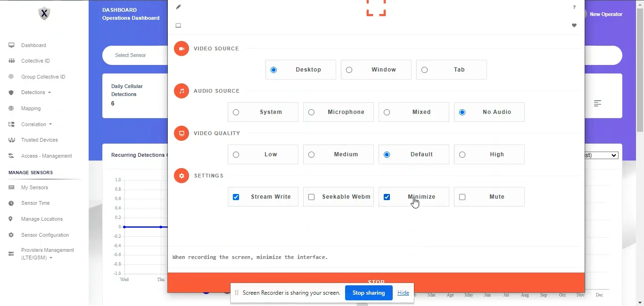Choose Microphone audio source
644x306 pixels.
[339, 112]
